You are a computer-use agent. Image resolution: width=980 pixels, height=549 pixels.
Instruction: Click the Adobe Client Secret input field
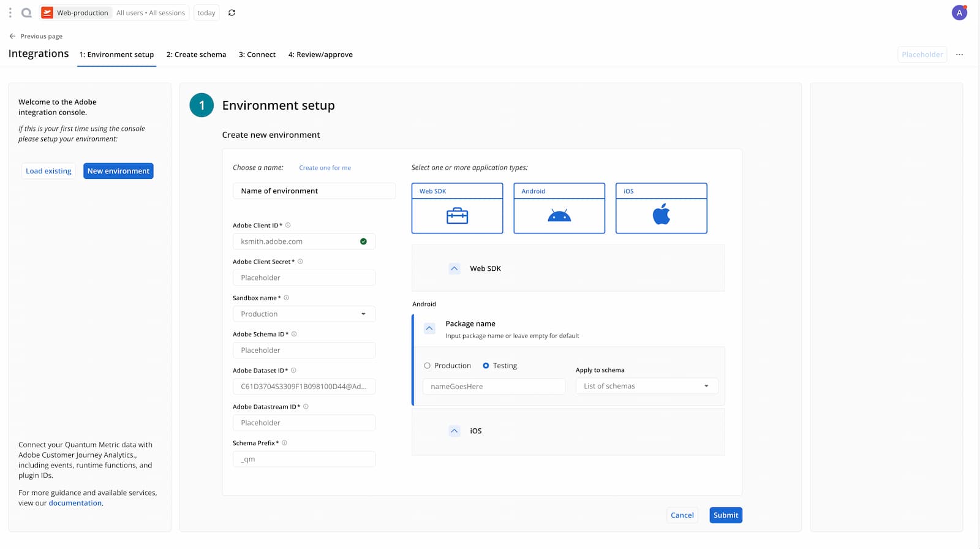304,278
